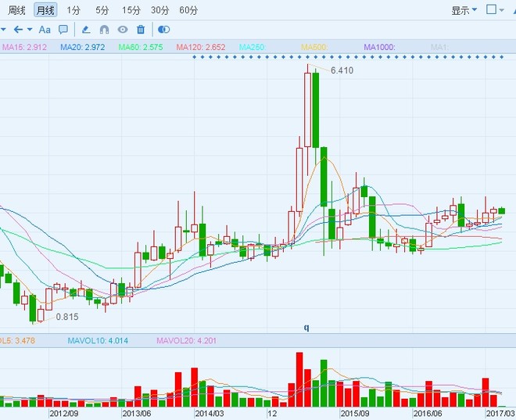516x420 pixels.
Task: Click MA15: 2.912 indicator label
Action: click(24, 47)
